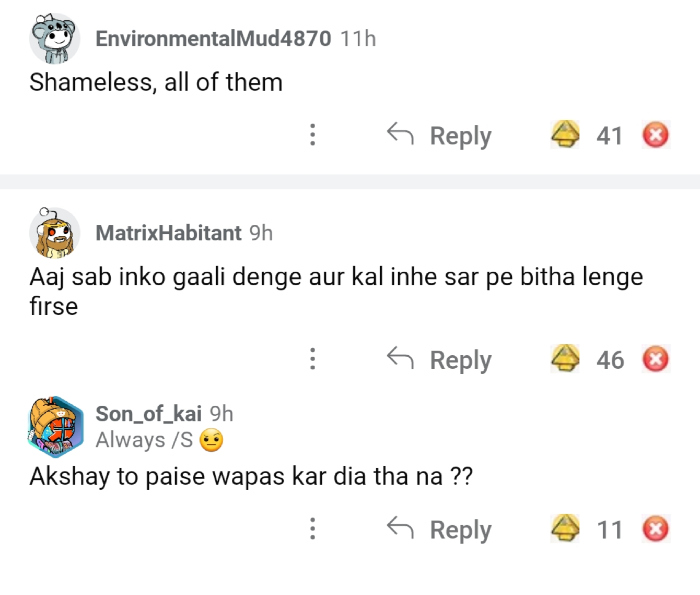Upvote Son_of_kai's comment
Viewport: 700px width, 595px height.
(567, 529)
